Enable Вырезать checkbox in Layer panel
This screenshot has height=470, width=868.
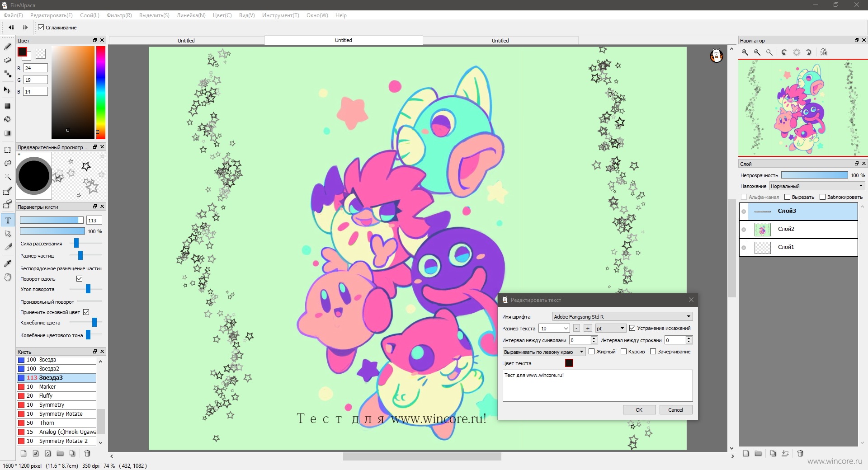[x=787, y=197]
